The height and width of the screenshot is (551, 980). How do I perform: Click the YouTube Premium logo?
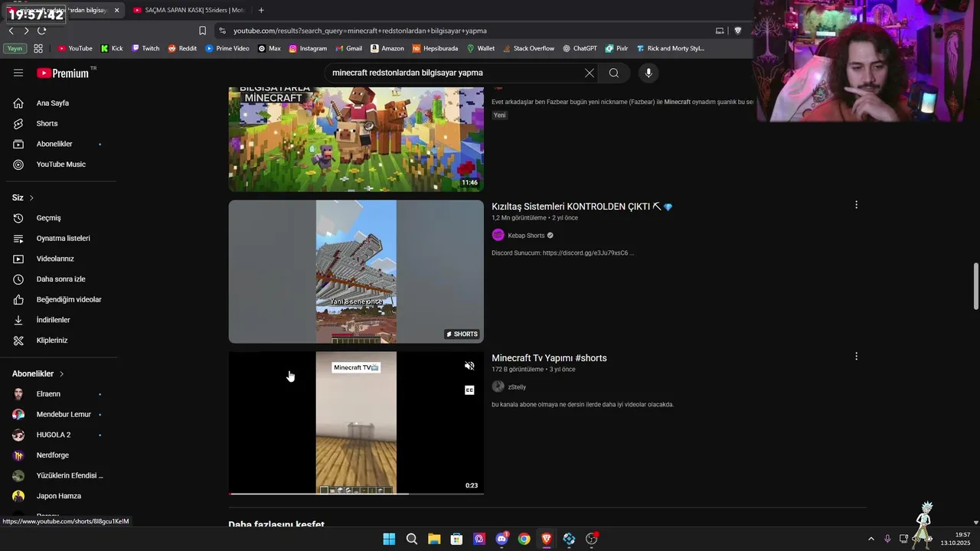(x=64, y=73)
